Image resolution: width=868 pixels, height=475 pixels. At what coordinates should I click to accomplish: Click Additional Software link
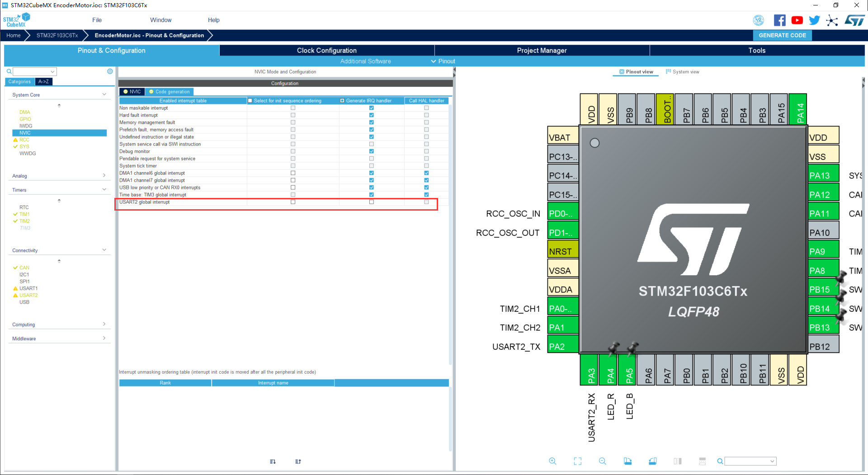(365, 61)
